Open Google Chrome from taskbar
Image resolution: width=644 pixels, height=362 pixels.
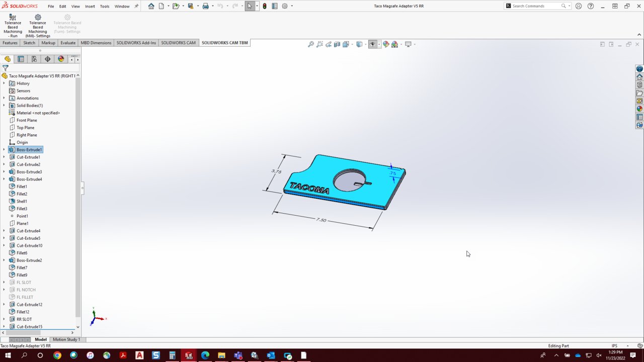[x=57, y=355]
